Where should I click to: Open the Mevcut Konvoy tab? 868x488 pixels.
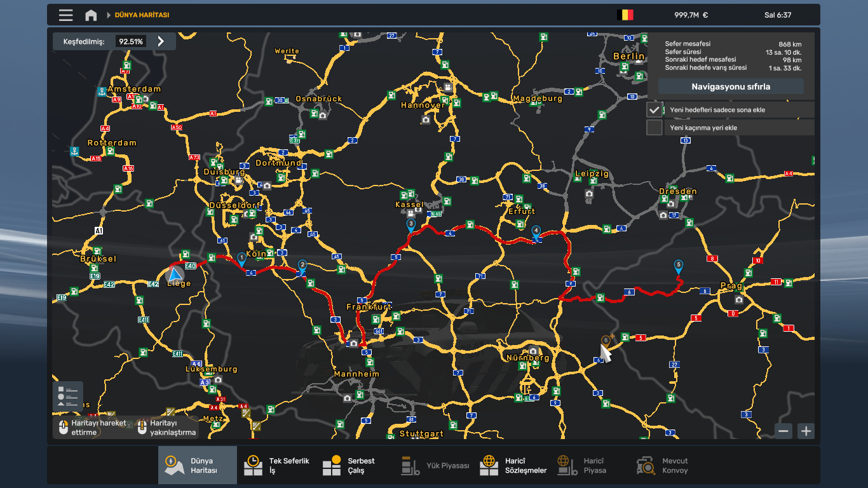[670, 466]
